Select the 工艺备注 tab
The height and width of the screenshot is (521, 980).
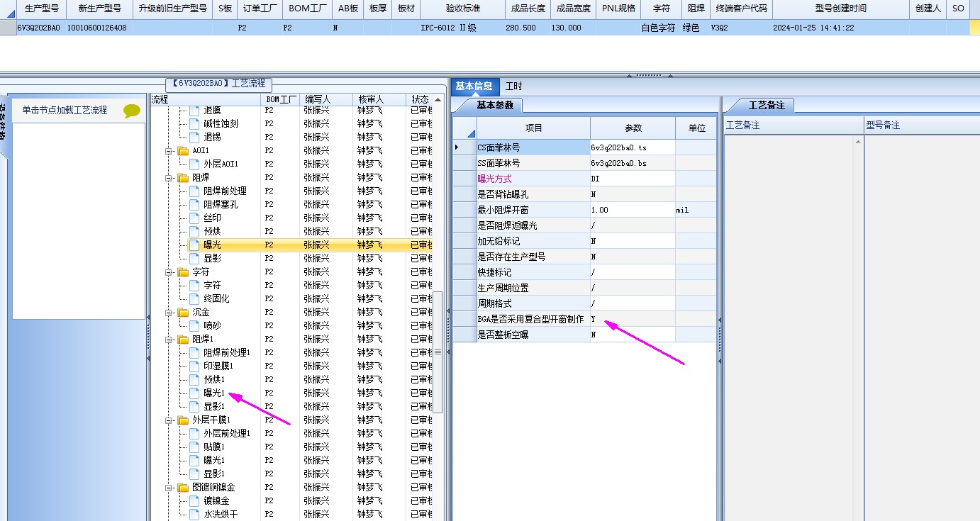(x=767, y=105)
